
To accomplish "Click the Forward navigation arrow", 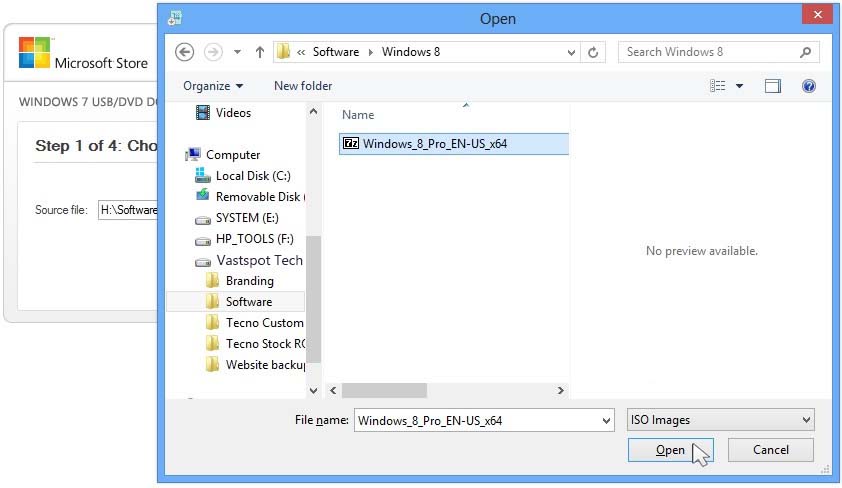I will [213, 52].
